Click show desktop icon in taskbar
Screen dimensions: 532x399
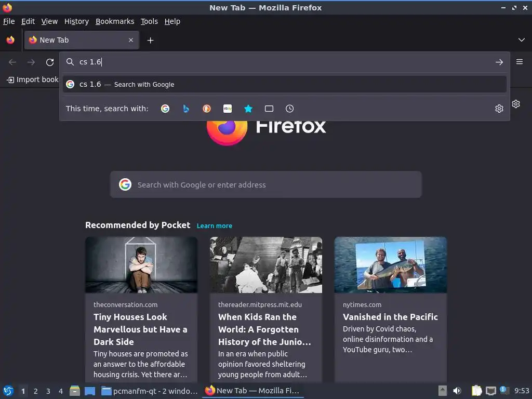90,391
